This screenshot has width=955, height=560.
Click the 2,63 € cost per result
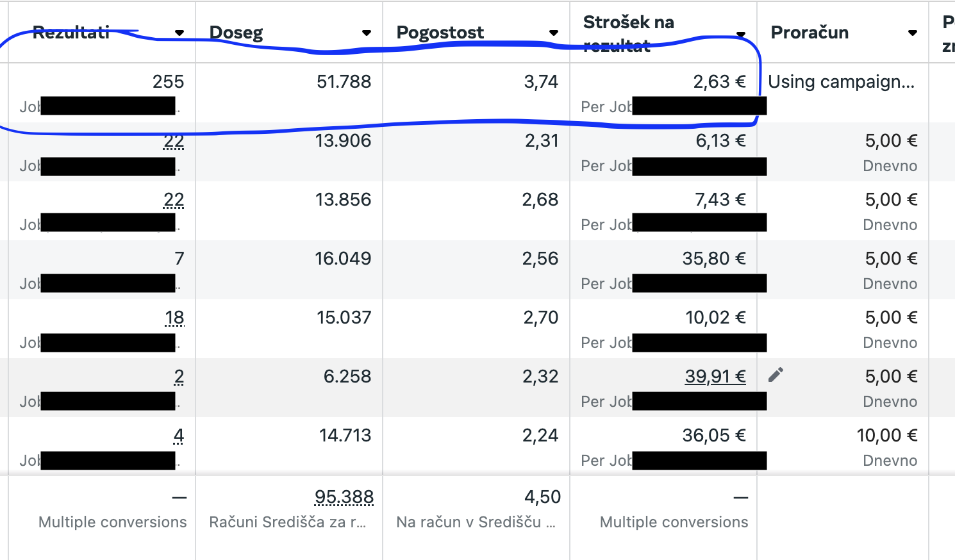tap(719, 82)
